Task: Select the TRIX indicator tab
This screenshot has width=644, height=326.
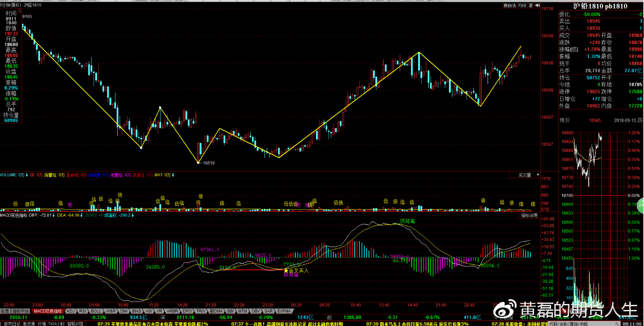Action: pos(201,311)
